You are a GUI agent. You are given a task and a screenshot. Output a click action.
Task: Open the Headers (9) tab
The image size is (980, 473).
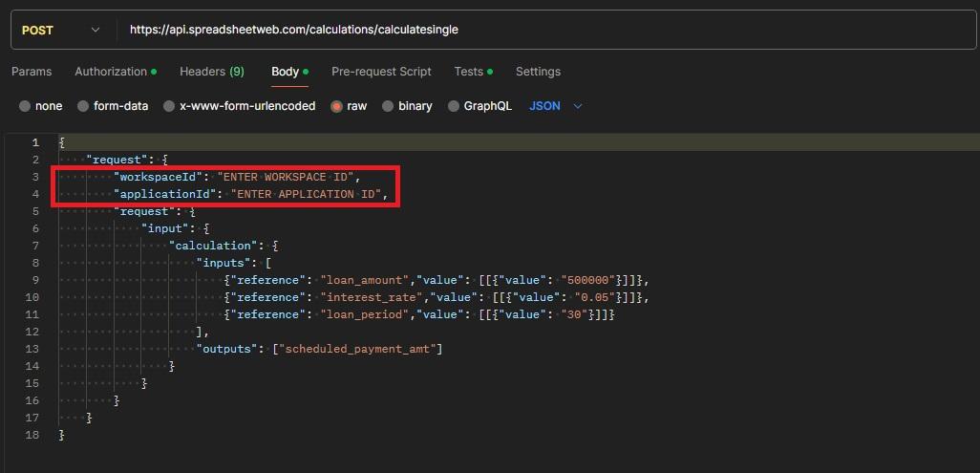[212, 72]
